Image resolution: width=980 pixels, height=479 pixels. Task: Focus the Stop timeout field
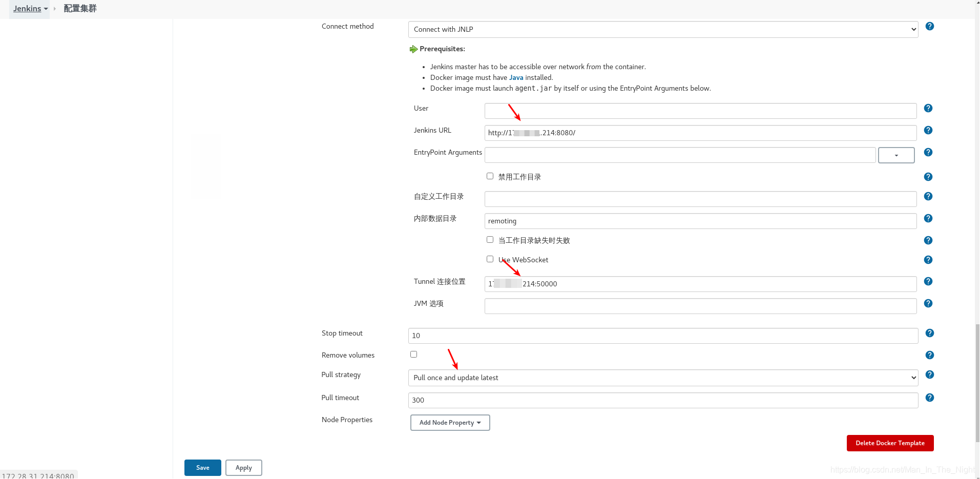(x=663, y=336)
